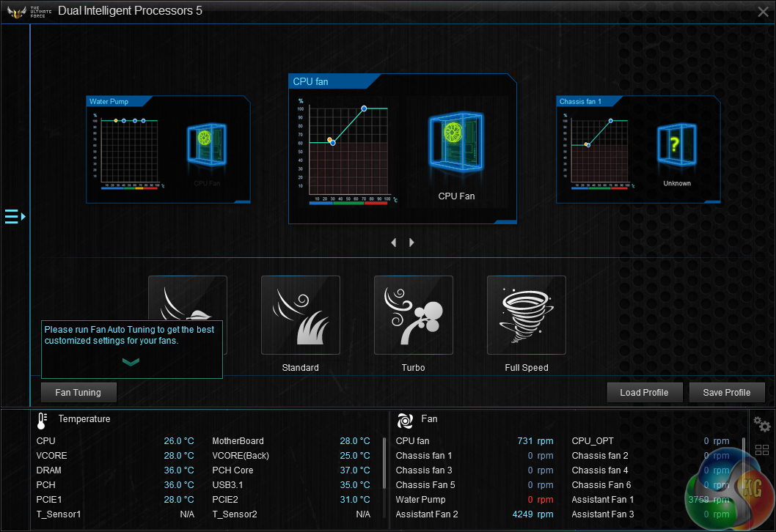The height and width of the screenshot is (532, 776).
Task: Click the CPU temperature value 26.0 °C
Action: tap(179, 441)
